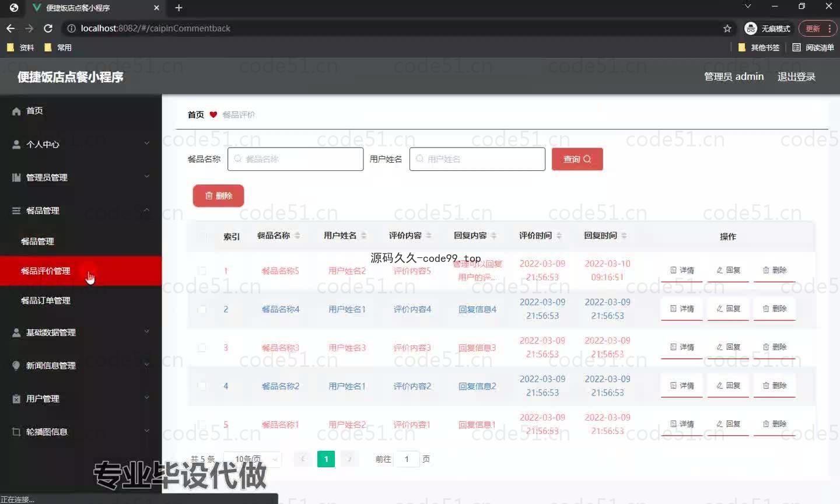840x504 pixels.
Task: Go to 首页 in the sidebar
Action: pyautogui.click(x=80, y=111)
